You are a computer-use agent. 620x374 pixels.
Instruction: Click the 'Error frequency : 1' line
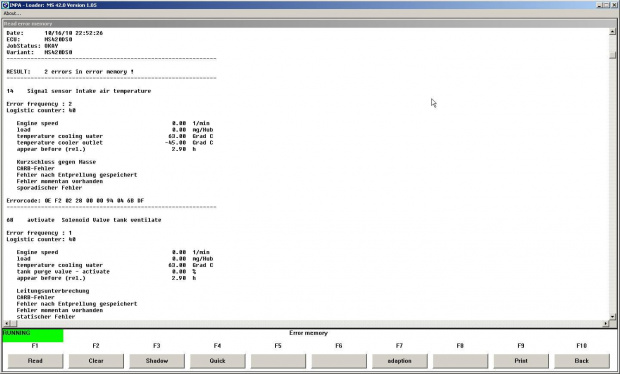point(39,233)
